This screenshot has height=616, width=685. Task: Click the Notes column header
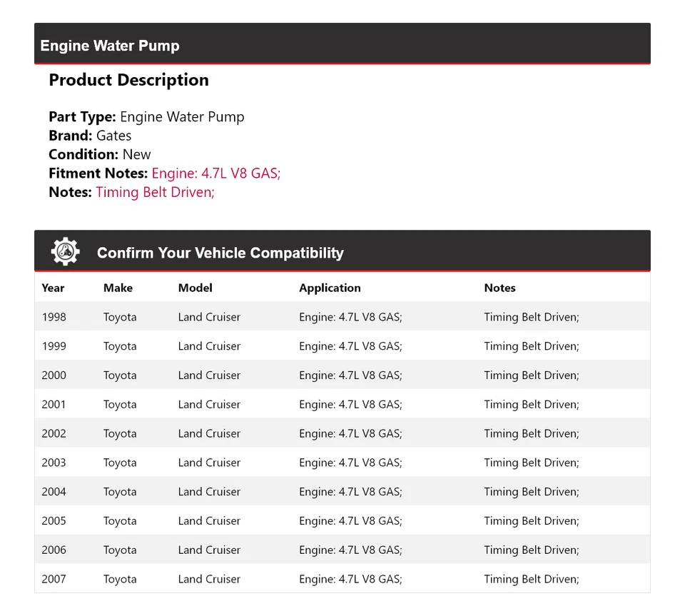click(499, 288)
